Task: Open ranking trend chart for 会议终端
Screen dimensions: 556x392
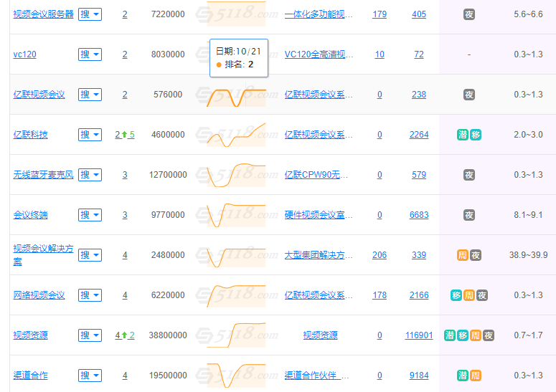Action: [x=236, y=215]
